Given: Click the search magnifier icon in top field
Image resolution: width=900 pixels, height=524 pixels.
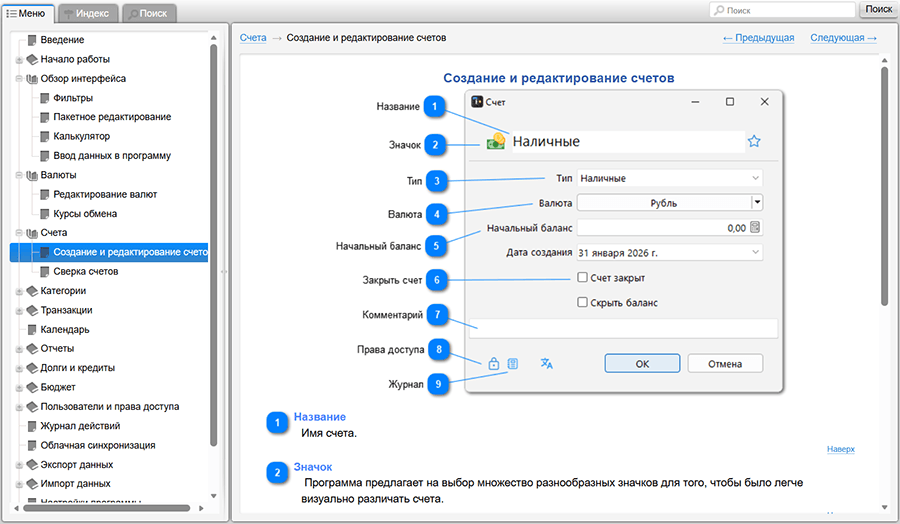Looking at the screenshot, I should 719,10.
